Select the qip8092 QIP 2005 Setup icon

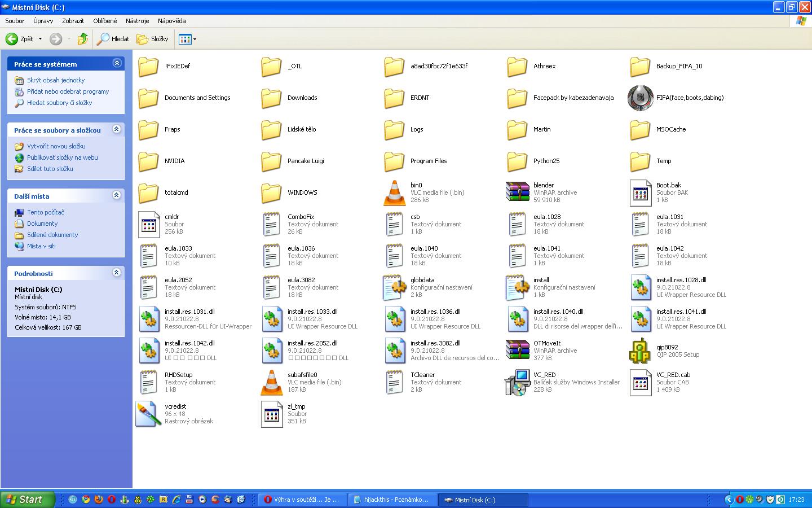click(640, 351)
